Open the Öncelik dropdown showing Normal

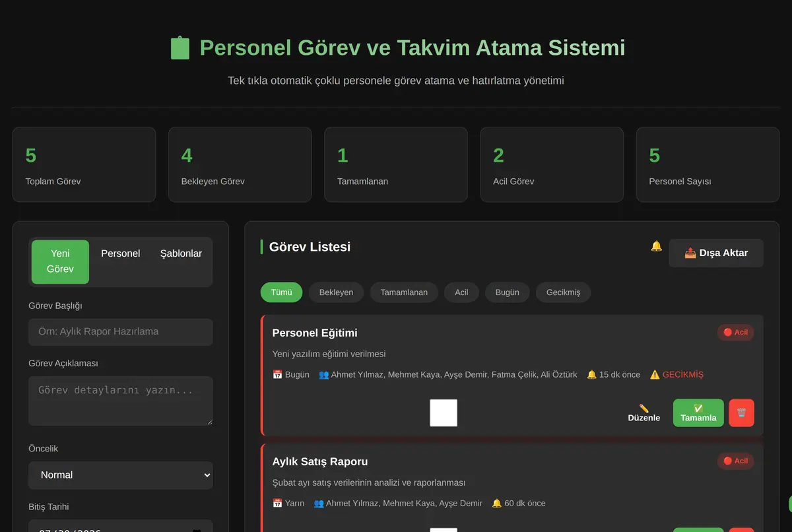(x=121, y=475)
